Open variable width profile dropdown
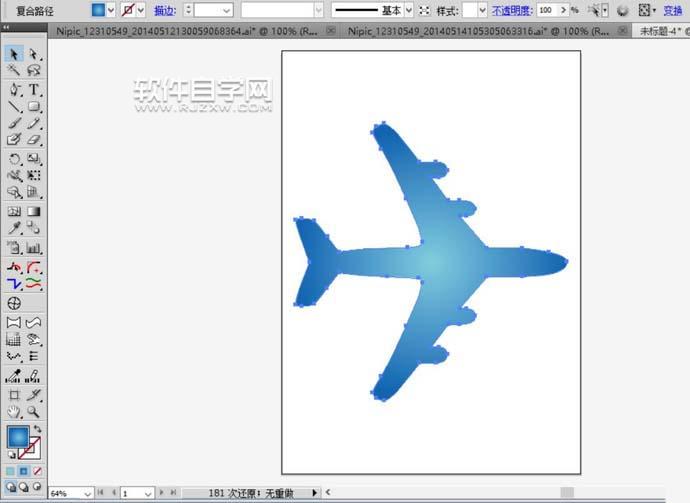 pos(319,10)
